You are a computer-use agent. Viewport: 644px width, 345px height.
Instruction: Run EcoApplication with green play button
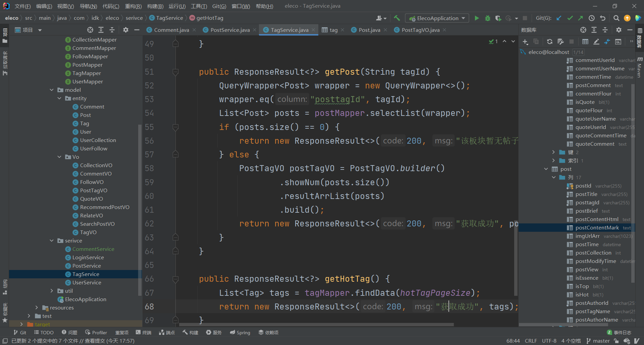click(477, 18)
